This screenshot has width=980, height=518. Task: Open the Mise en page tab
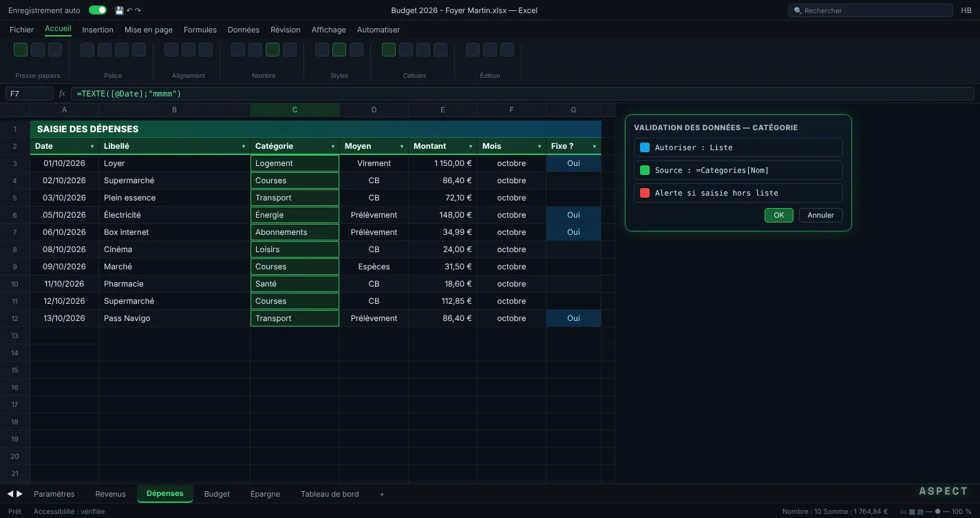[149, 30]
